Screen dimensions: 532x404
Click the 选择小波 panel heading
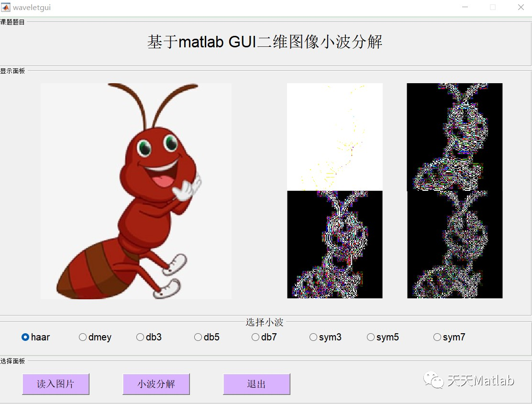click(265, 322)
